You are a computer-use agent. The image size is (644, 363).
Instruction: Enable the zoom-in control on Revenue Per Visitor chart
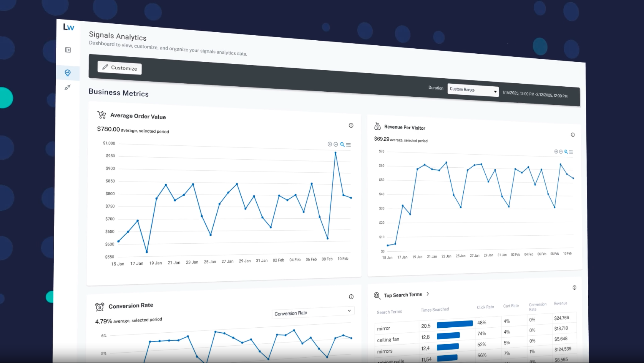click(x=556, y=151)
